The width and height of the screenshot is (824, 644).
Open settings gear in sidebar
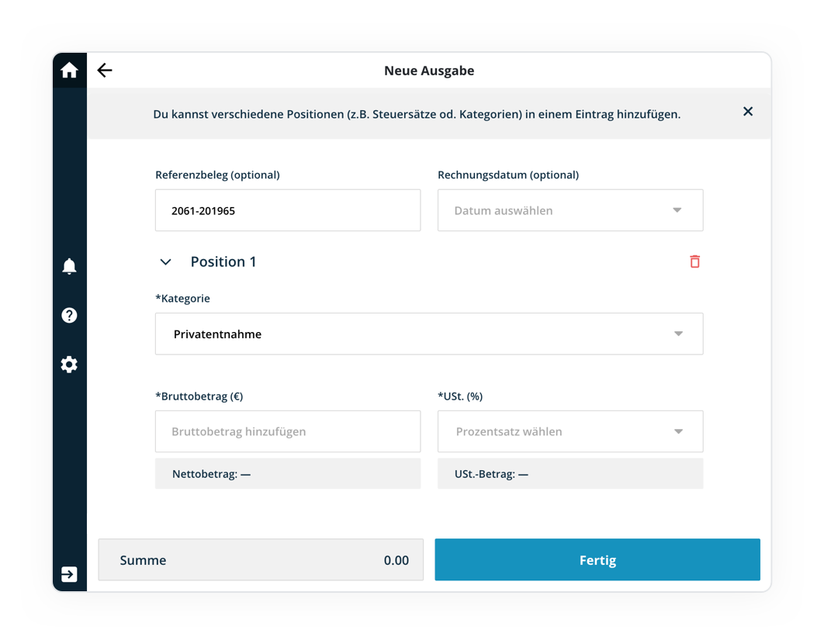click(69, 364)
